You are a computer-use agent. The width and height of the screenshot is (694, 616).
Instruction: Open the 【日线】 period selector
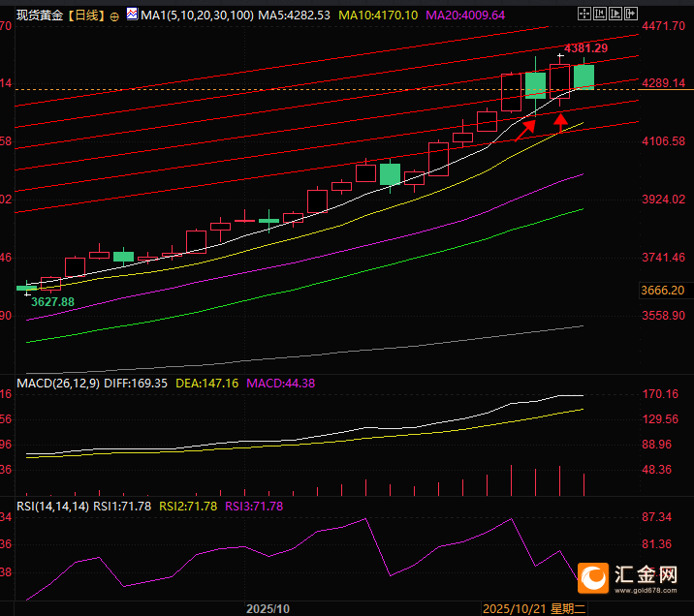[x=87, y=15]
